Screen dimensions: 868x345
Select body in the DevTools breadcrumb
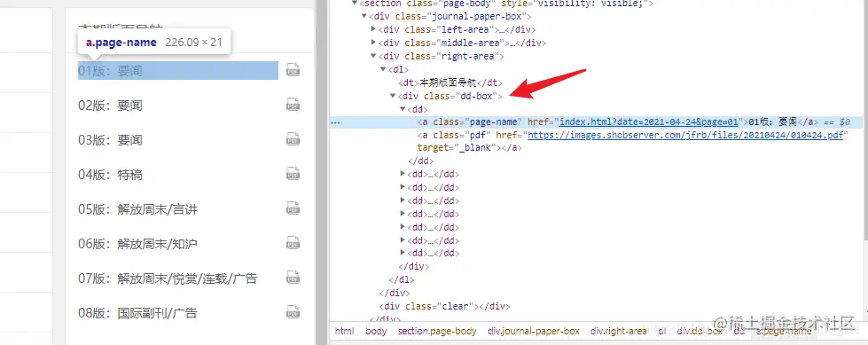coord(377,331)
